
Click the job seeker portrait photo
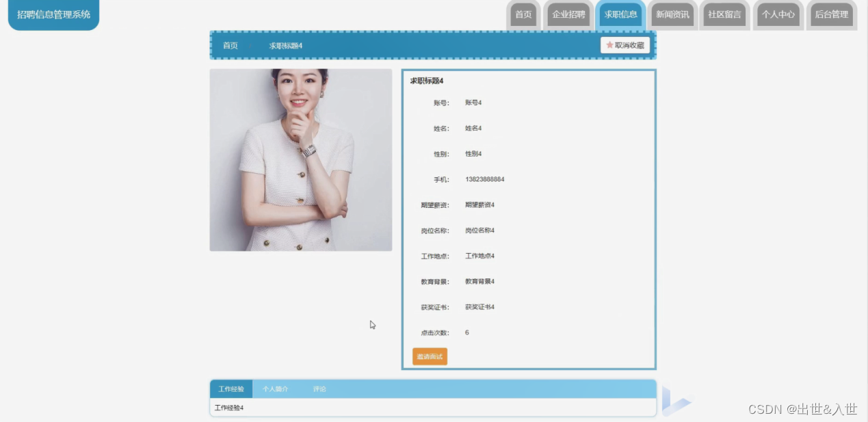(x=301, y=160)
